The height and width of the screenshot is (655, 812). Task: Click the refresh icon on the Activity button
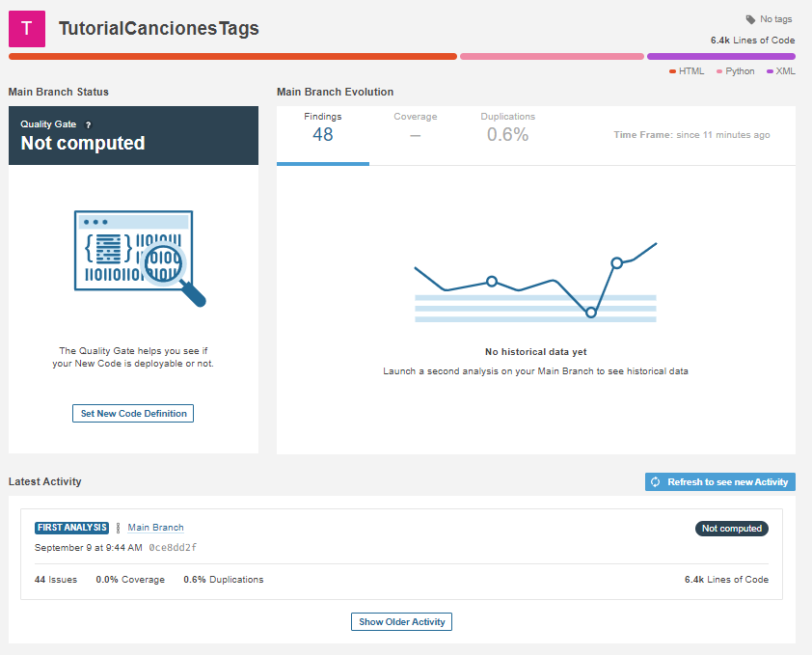coord(656,481)
